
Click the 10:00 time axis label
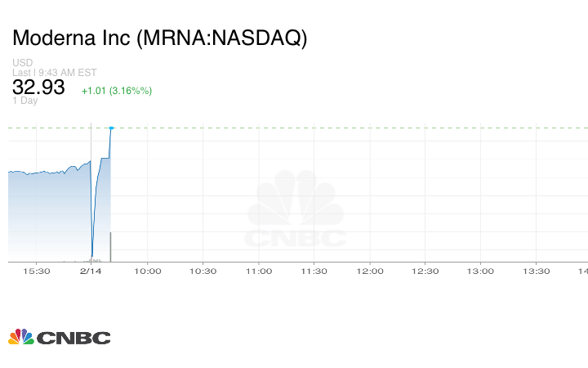pos(147,271)
